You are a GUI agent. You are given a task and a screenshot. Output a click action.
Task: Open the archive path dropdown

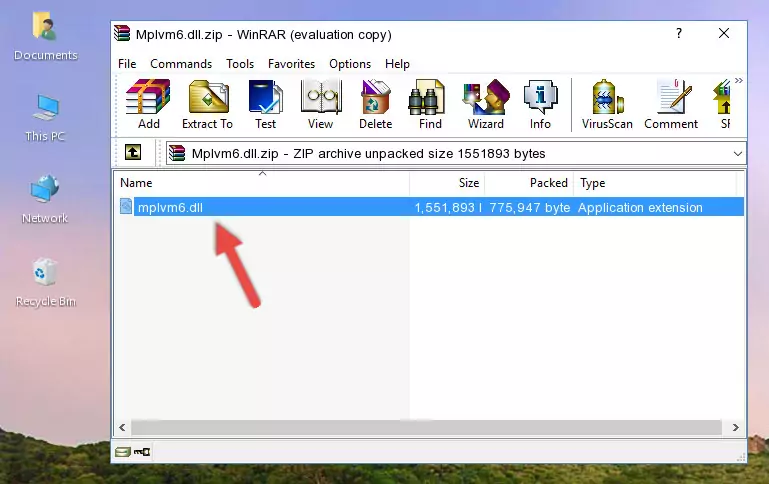pyautogui.click(x=738, y=153)
